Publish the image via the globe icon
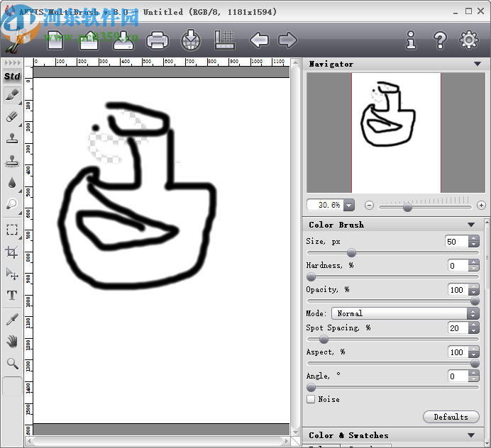 tap(191, 40)
